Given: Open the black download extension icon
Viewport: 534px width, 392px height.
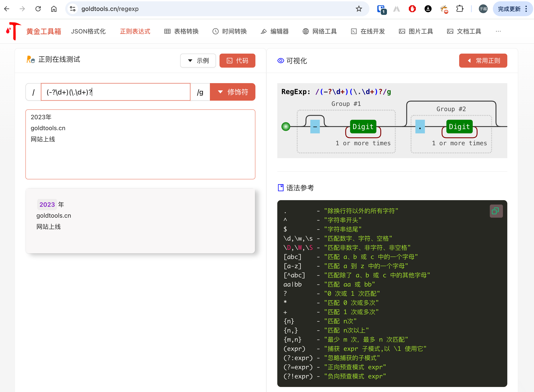Looking at the screenshot, I should pyautogui.click(x=428, y=9).
